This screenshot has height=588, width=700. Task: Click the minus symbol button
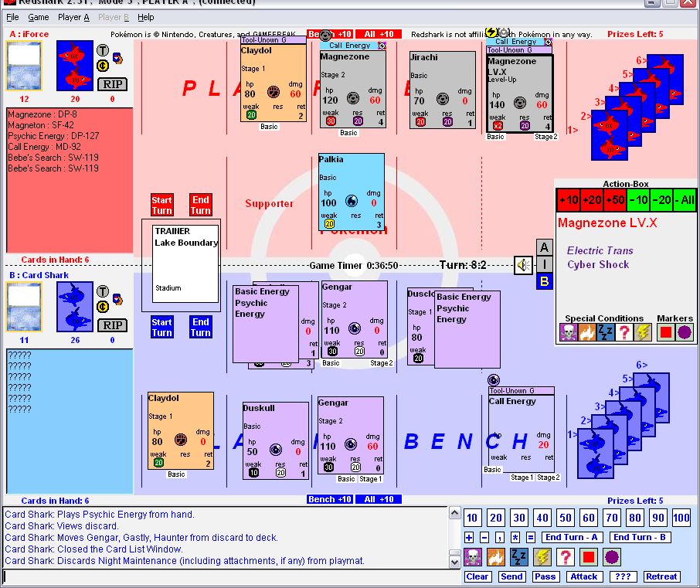pos(484,538)
